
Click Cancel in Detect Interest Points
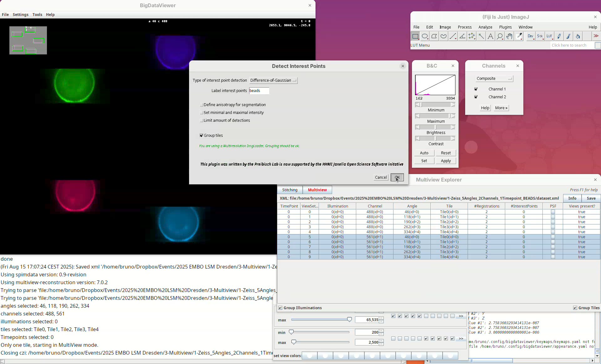coord(381,177)
